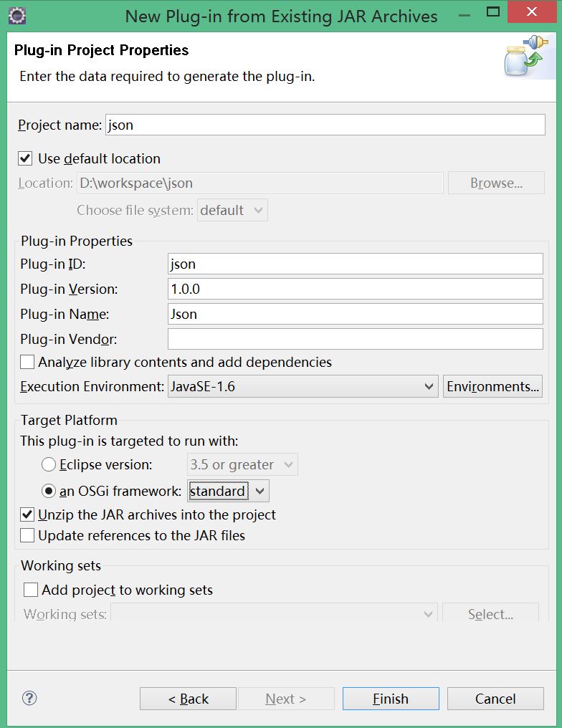
Task: Toggle Unzip the JAR archives into the project
Action: coord(27,514)
